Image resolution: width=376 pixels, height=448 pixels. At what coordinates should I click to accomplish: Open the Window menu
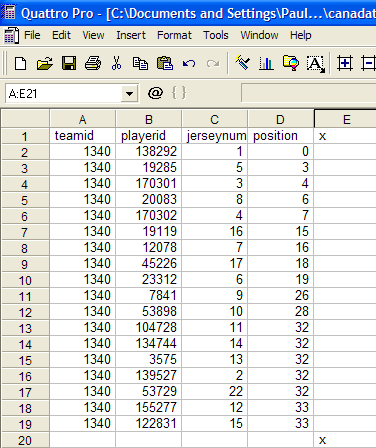click(x=259, y=35)
